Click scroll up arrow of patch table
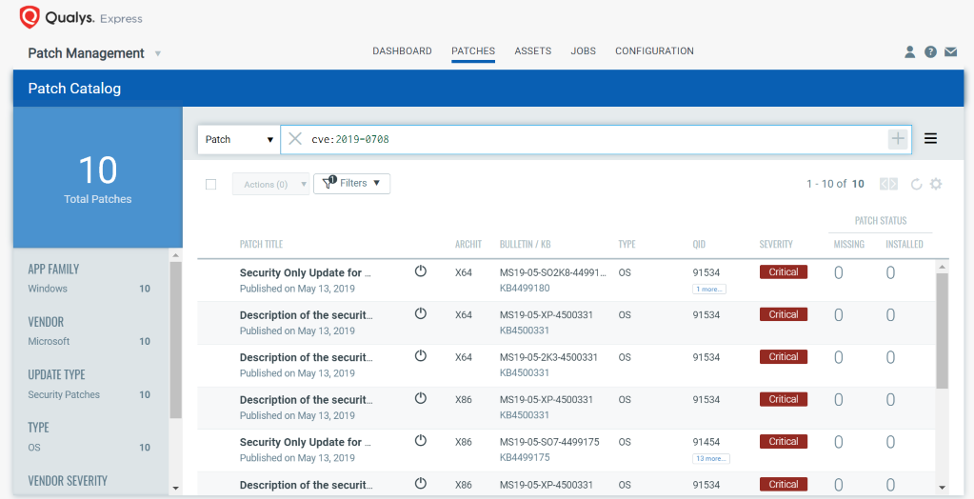 pyautogui.click(x=942, y=267)
